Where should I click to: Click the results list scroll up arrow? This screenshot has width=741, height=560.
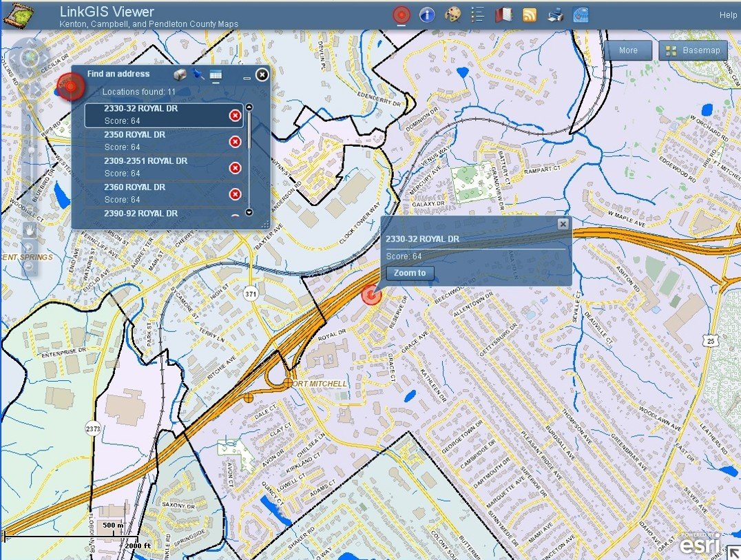[249, 107]
